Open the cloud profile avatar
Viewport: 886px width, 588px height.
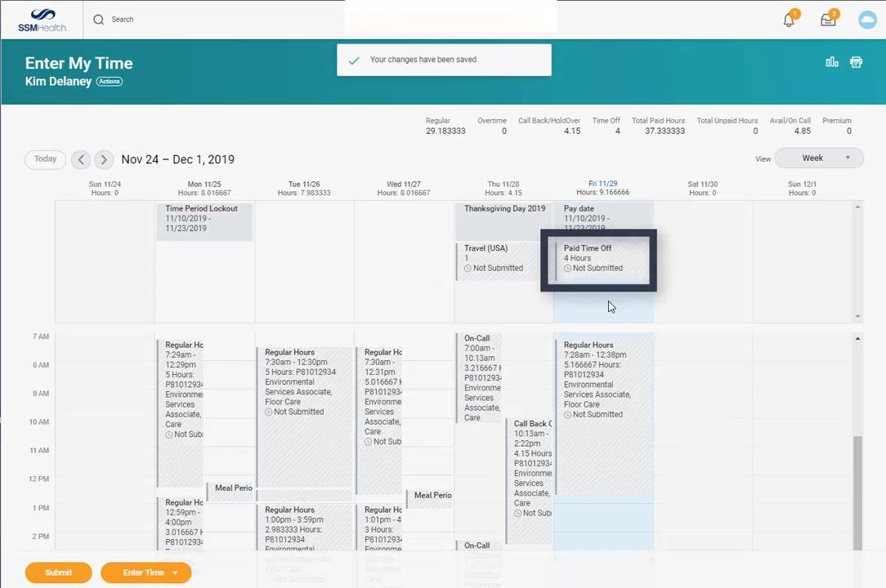pyautogui.click(x=867, y=20)
